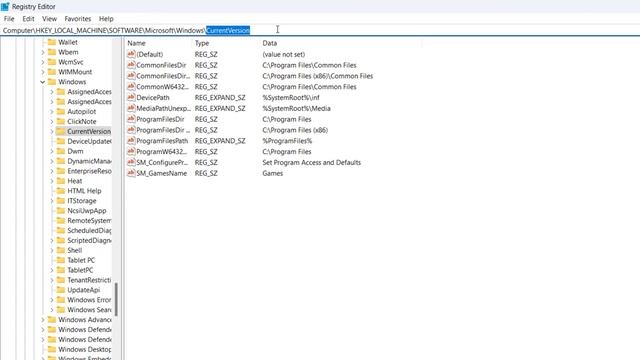This screenshot has height=360, width=640.
Task: Select the Windows key folder icon
Action: (52, 82)
